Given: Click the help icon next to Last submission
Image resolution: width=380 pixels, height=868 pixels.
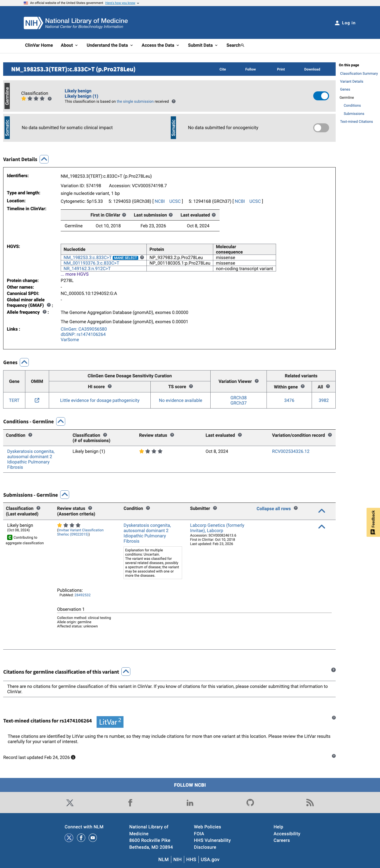Looking at the screenshot, I should [171, 215].
